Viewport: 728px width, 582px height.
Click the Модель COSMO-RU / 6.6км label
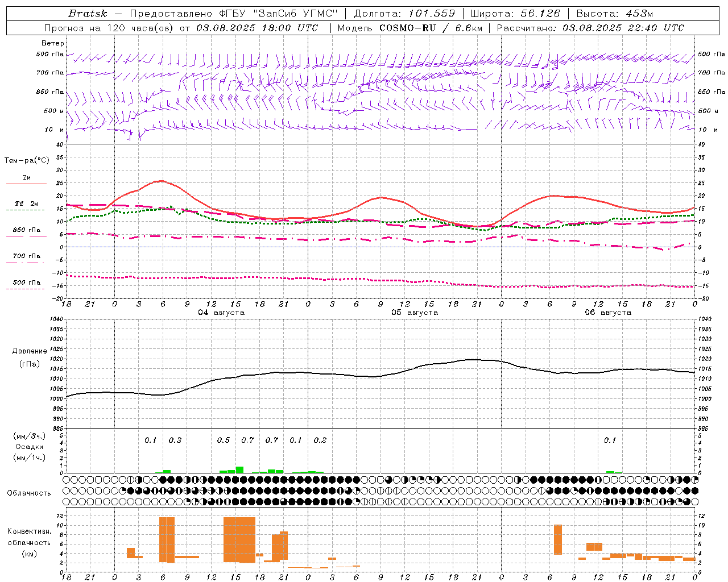coord(410,28)
